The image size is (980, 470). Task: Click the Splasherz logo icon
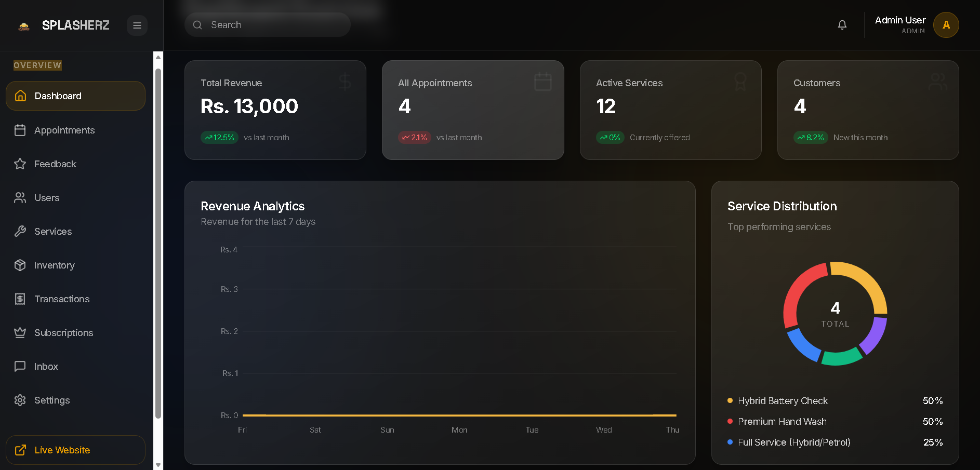click(24, 26)
